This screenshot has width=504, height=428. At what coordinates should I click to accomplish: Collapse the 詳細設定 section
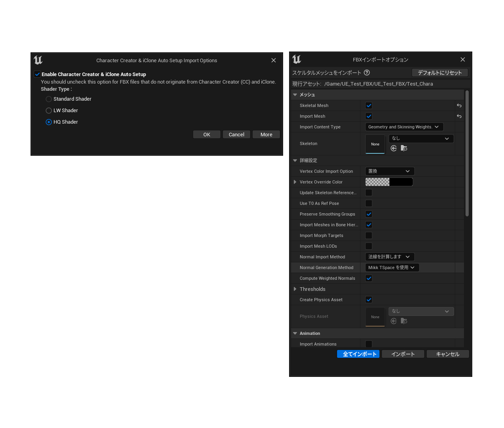click(x=295, y=160)
